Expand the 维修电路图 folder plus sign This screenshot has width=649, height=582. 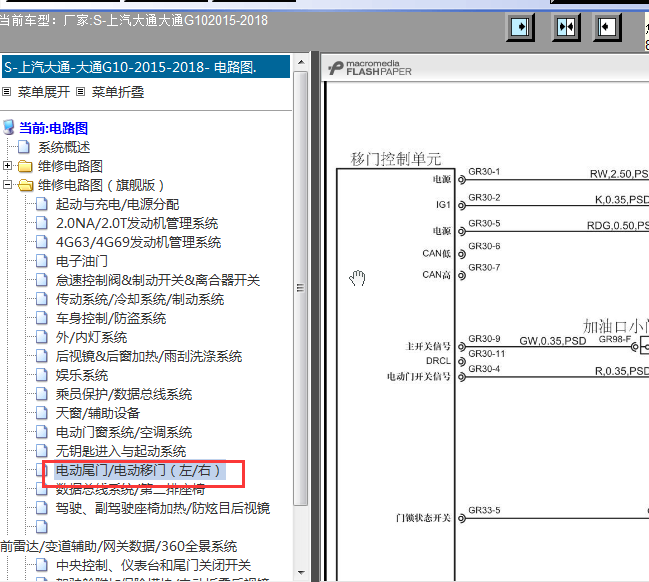click(x=7, y=166)
